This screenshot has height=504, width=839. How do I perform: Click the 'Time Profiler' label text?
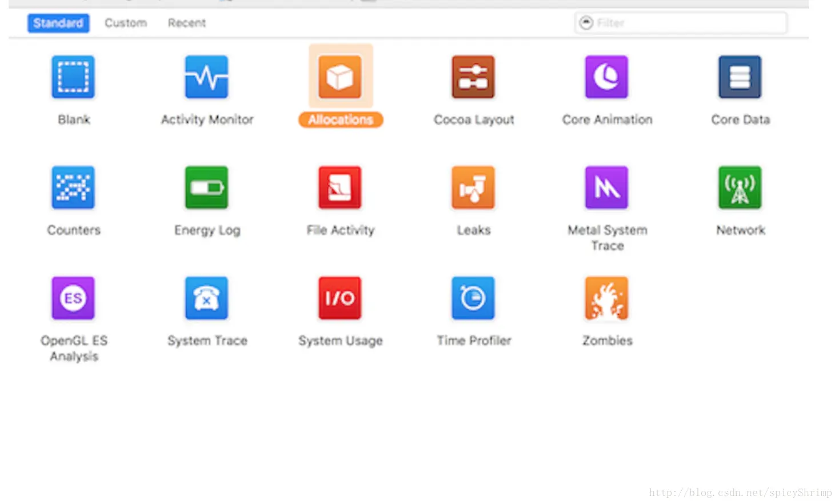click(x=474, y=341)
